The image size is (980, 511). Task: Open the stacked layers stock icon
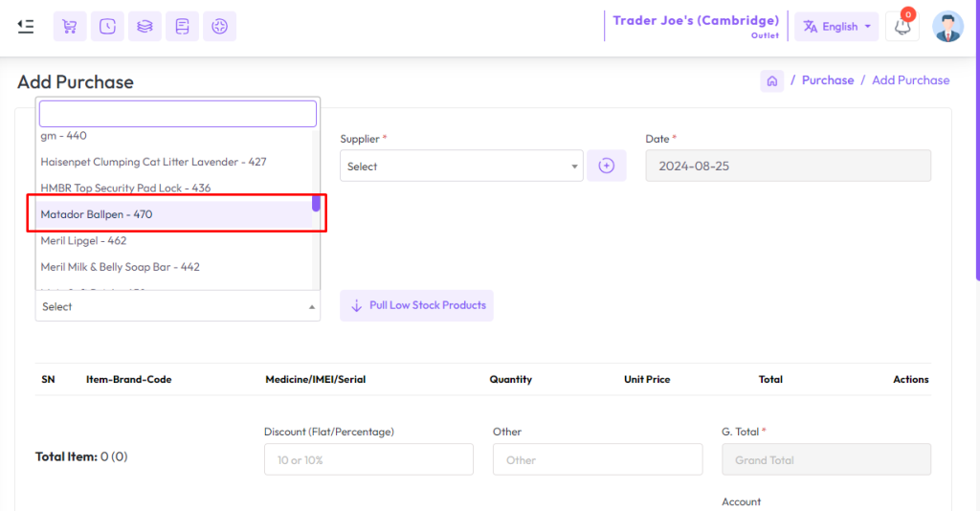(145, 26)
